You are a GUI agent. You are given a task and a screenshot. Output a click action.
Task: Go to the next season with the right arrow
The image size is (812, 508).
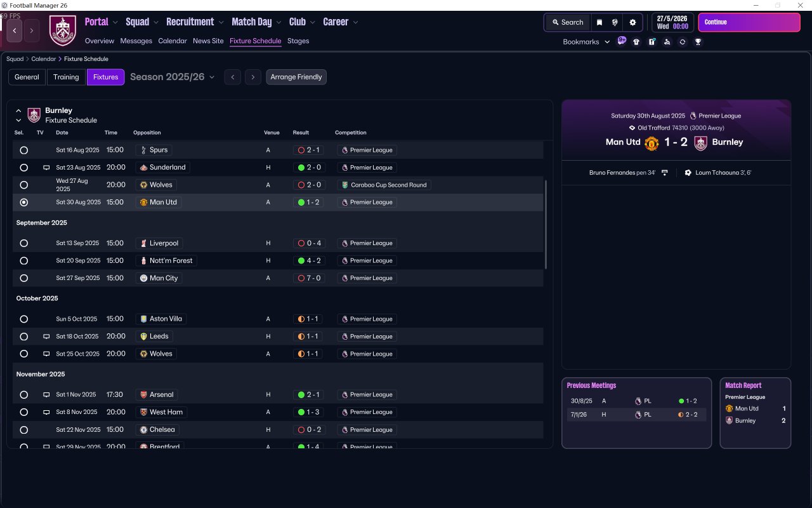pos(253,77)
